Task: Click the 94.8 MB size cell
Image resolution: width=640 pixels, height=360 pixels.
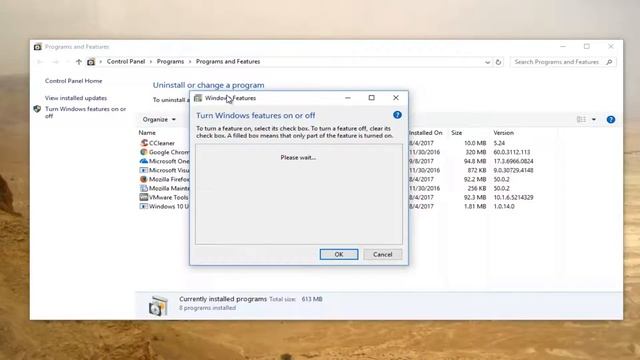Action: pyautogui.click(x=475, y=161)
